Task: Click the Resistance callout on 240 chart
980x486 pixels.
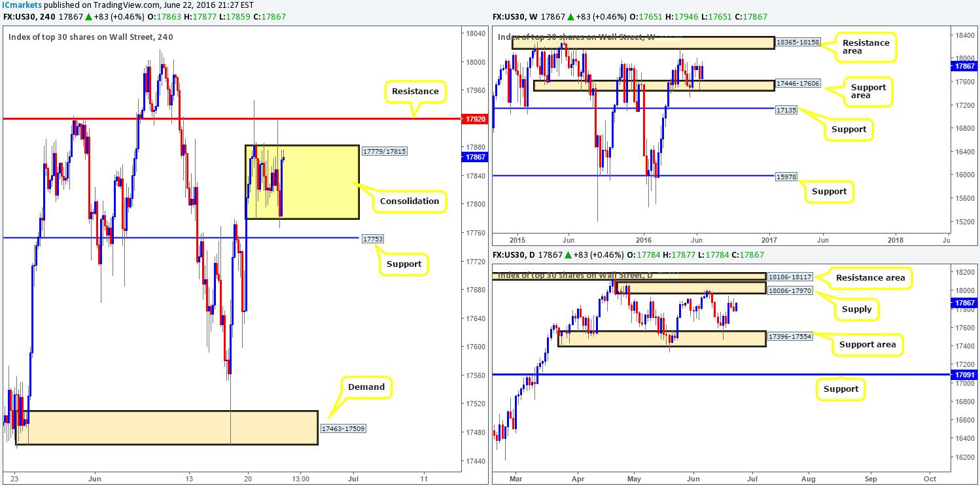Action: (416, 92)
